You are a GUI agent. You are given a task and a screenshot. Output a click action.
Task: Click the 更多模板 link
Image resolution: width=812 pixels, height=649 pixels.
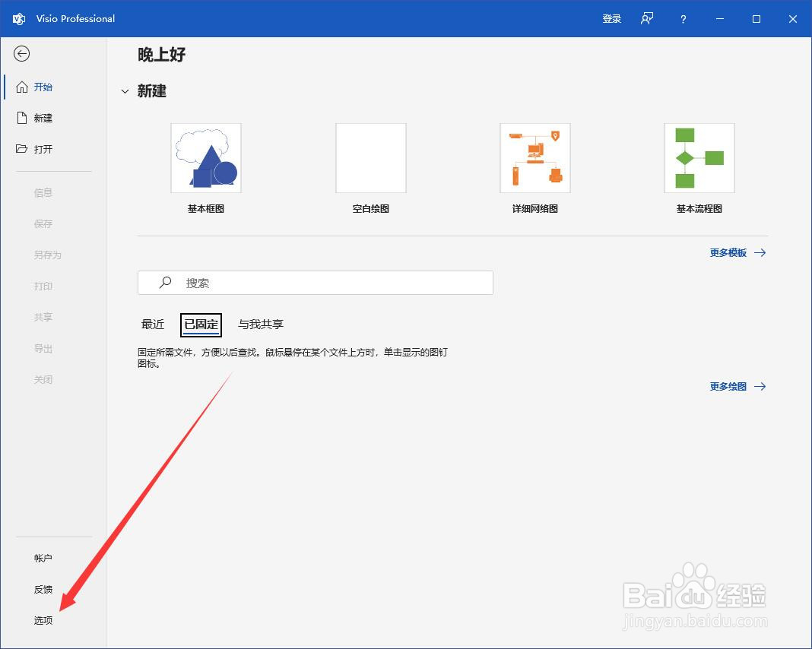point(728,252)
